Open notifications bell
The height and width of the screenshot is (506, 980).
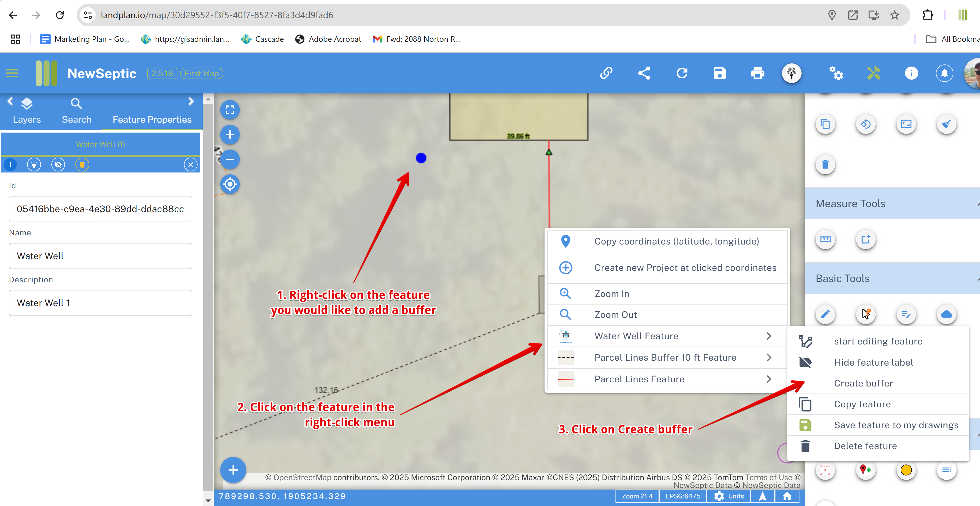(944, 73)
